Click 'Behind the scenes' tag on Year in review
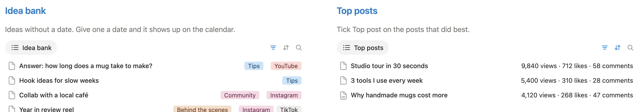The height and width of the screenshot is (112, 644). pyautogui.click(x=202, y=109)
